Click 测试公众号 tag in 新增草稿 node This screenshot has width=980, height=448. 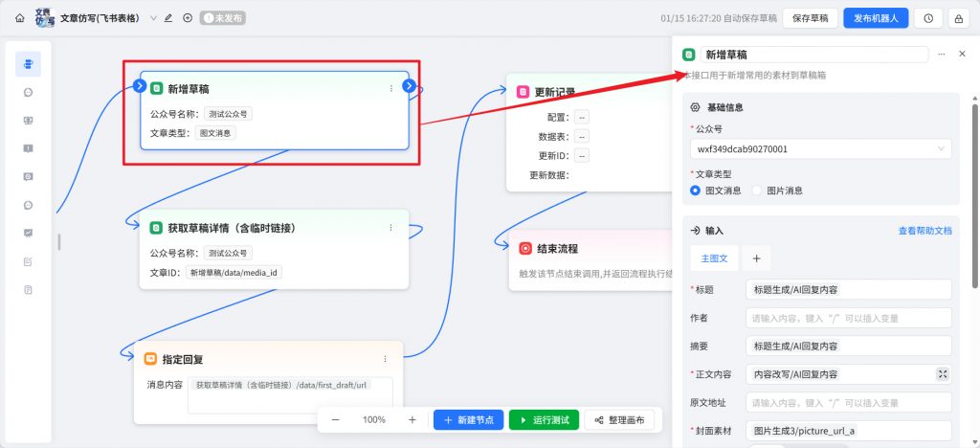point(228,114)
